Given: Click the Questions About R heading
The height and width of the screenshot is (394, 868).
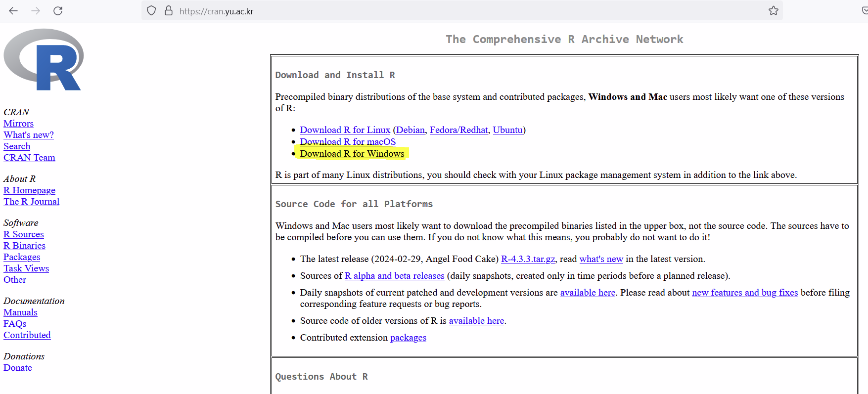Looking at the screenshot, I should pos(321,377).
